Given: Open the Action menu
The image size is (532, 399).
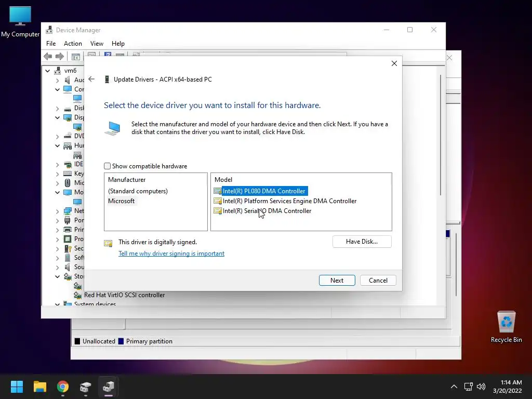Looking at the screenshot, I should point(73,44).
